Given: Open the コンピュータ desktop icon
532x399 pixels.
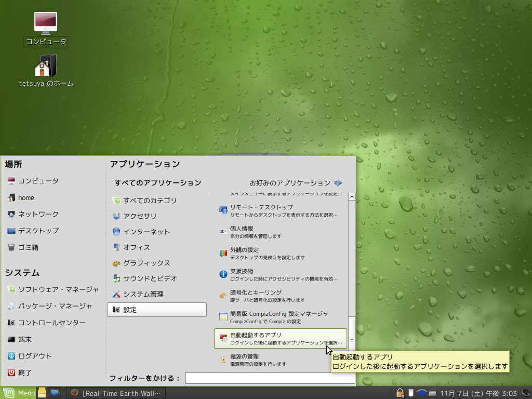Looking at the screenshot, I should [x=46, y=29].
